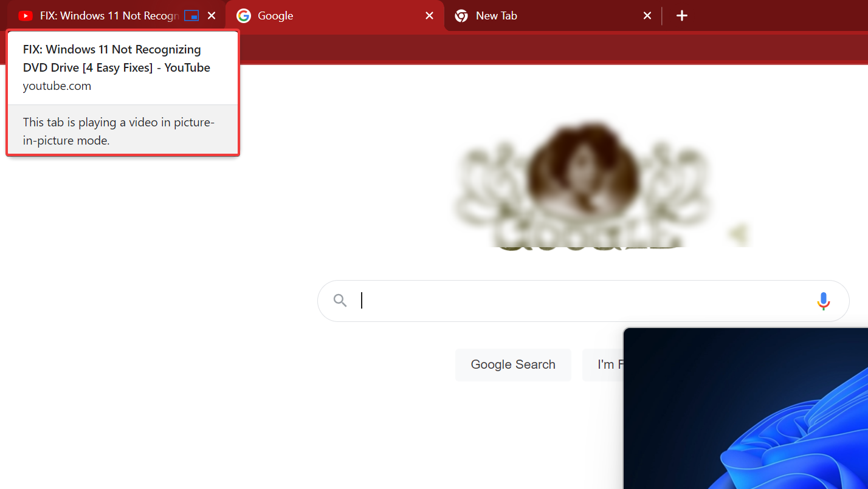Click the Google favicon on second tab
Screen dimensions: 868x489
pos(244,16)
